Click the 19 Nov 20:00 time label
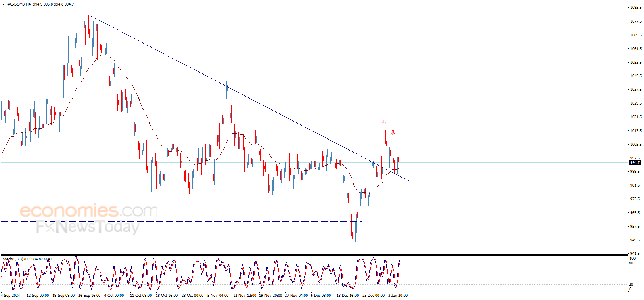 tap(270, 296)
